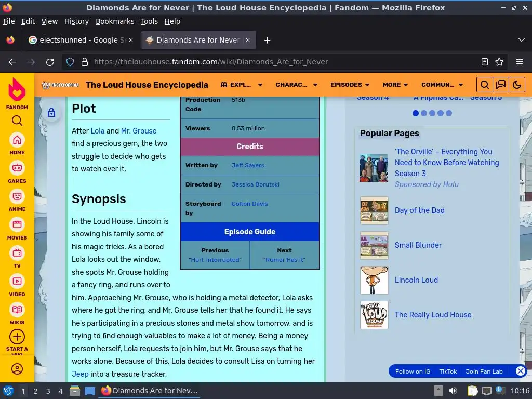Switch to workspace 2 in taskbar

pyautogui.click(x=36, y=391)
